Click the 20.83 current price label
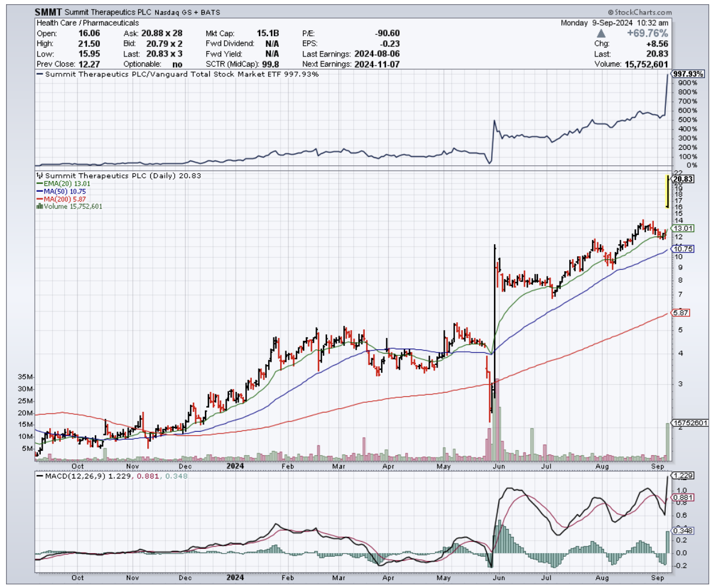 tap(683, 179)
